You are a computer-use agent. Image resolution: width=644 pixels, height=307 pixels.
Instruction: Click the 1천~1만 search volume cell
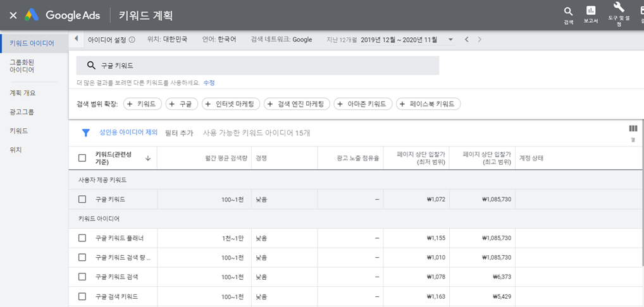tap(232, 238)
